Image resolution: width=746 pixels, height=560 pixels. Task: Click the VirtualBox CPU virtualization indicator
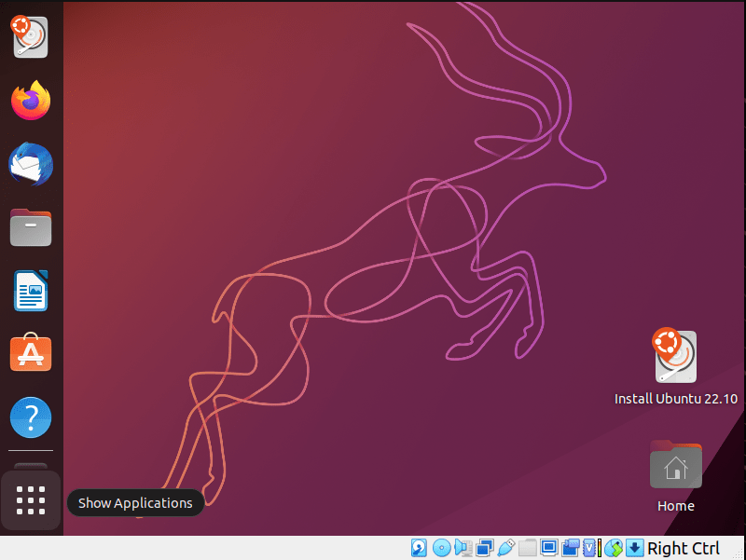pyautogui.click(x=590, y=548)
